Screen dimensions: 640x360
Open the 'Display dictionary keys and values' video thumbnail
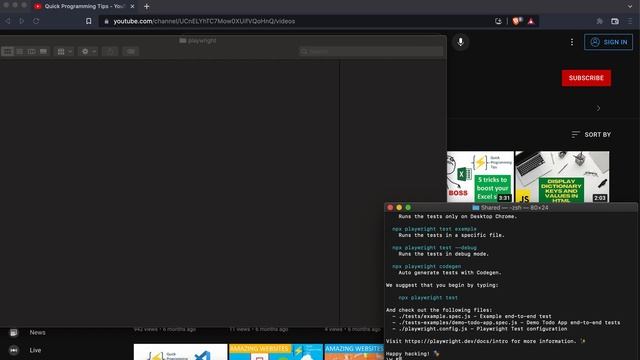562,177
